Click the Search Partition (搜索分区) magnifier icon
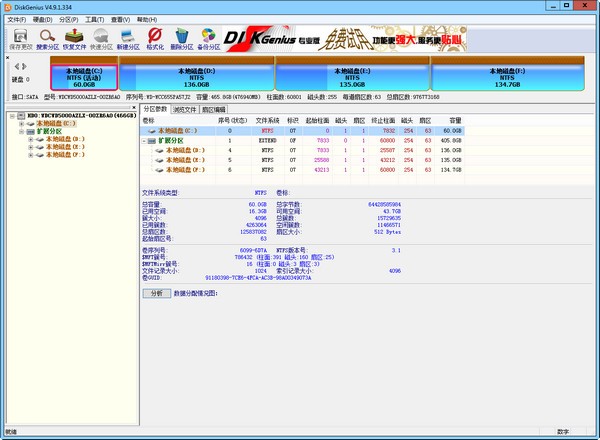 point(47,39)
